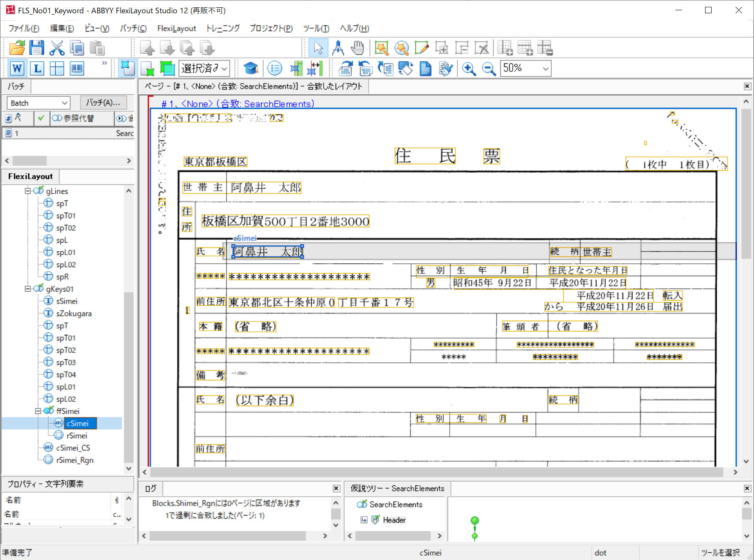Toggle the barcode objects display button
This screenshot has width=754, height=560.
[x=77, y=68]
